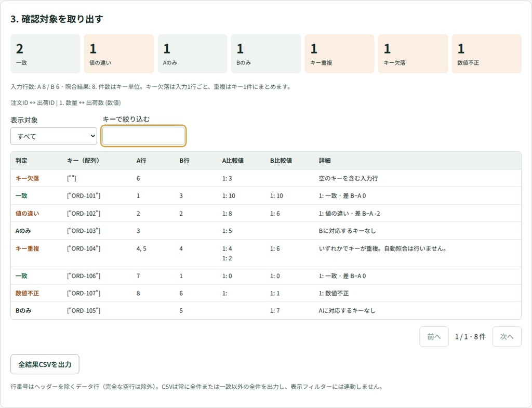The height and width of the screenshot is (408, 532).
Task: Go to next page with 次へ
Action: [507, 337]
